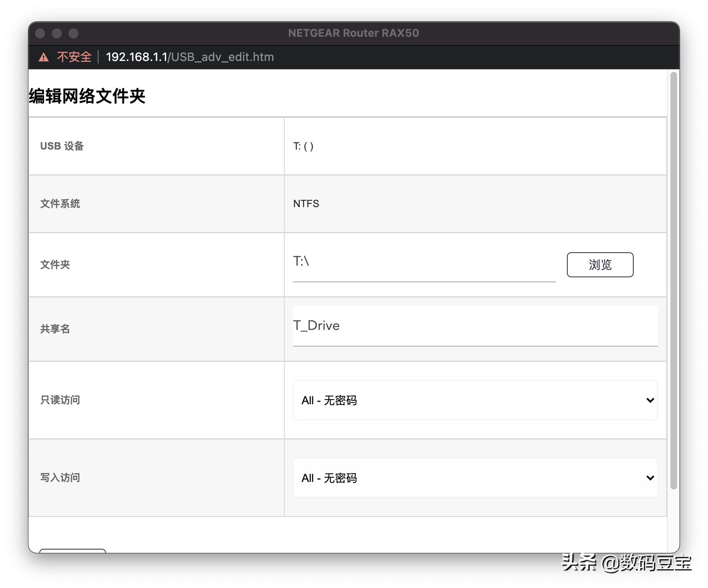708x588 pixels.
Task: Click the T: ( ) device label
Action: (x=303, y=146)
